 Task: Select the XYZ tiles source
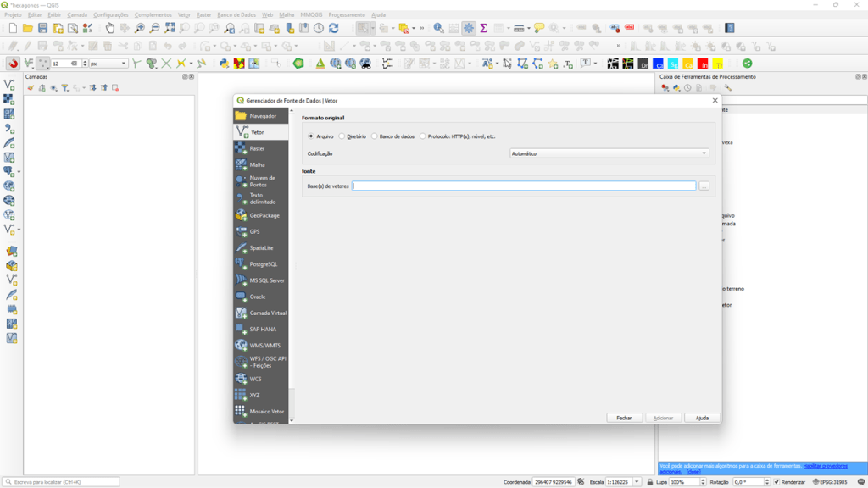(254, 395)
